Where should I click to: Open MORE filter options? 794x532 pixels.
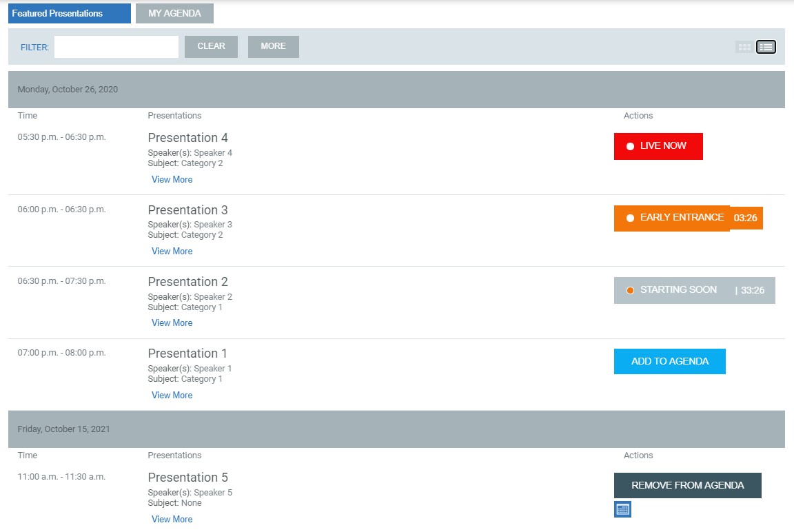pyautogui.click(x=274, y=47)
